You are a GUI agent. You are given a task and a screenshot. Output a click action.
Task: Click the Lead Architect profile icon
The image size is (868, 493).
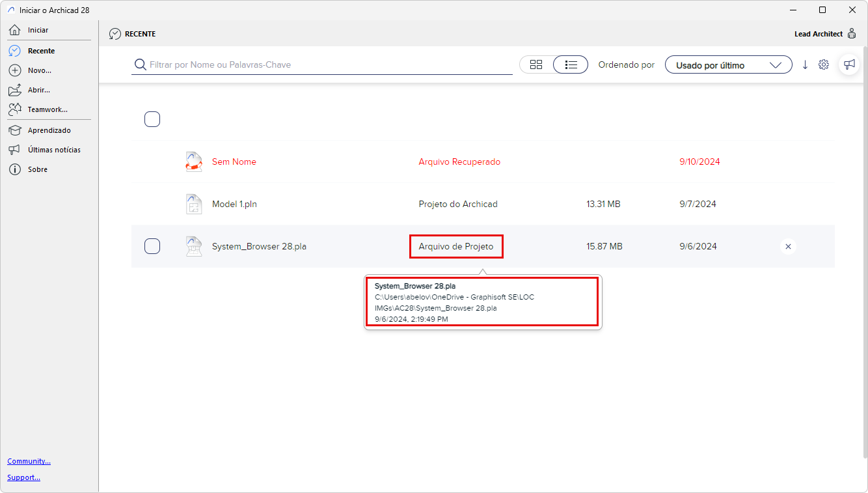(852, 34)
